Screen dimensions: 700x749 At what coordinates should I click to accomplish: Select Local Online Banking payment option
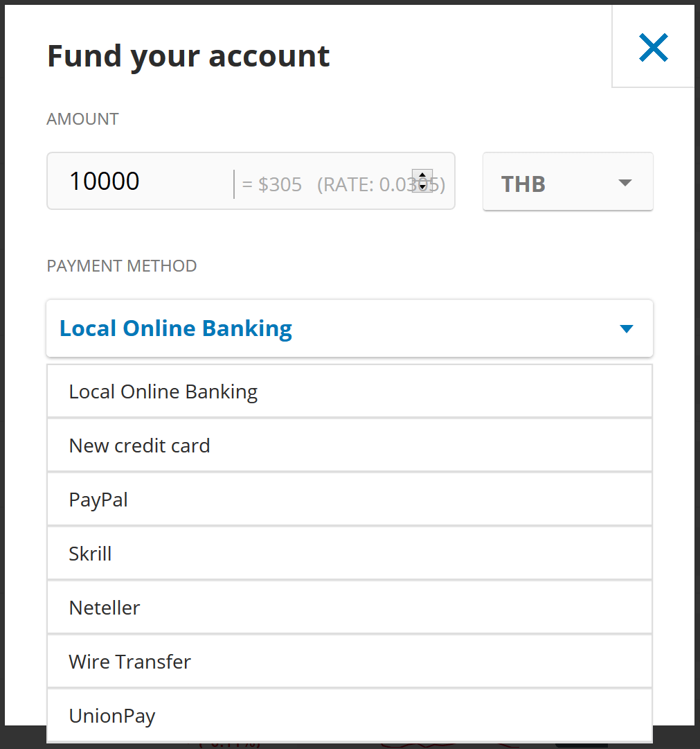pyautogui.click(x=163, y=391)
